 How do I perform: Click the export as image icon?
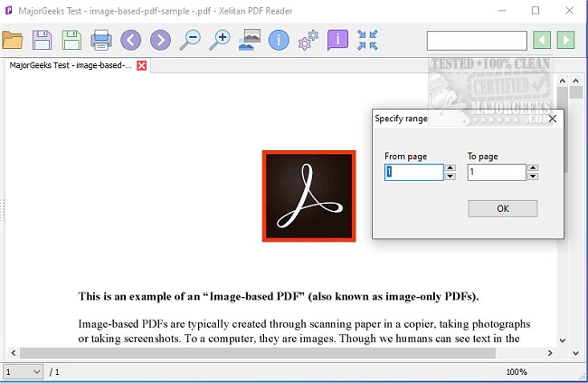point(250,40)
